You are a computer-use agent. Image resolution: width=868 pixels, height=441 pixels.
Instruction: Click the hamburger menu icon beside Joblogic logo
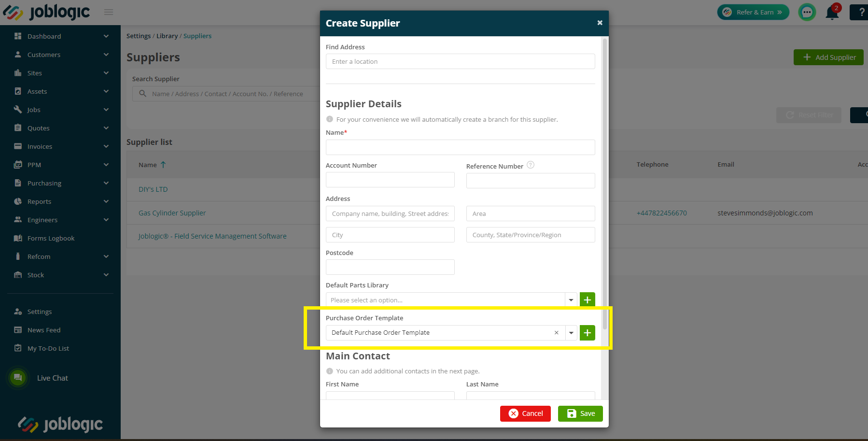coord(109,12)
